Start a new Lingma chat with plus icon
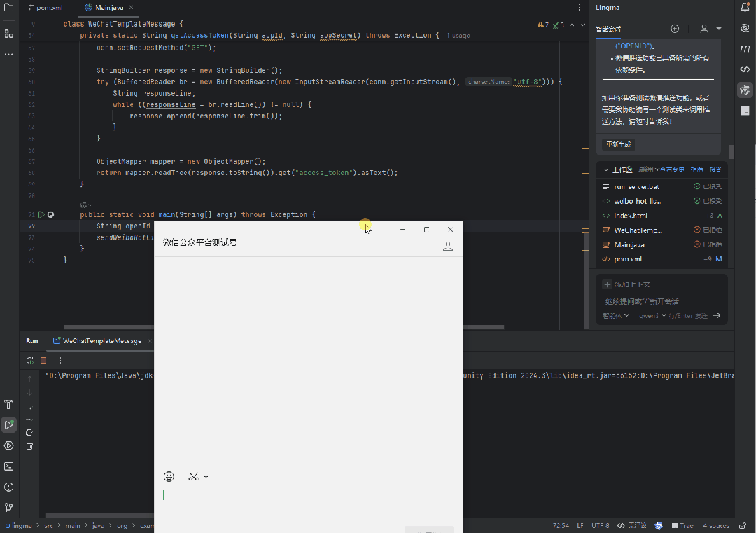The width and height of the screenshot is (756, 533). click(675, 29)
